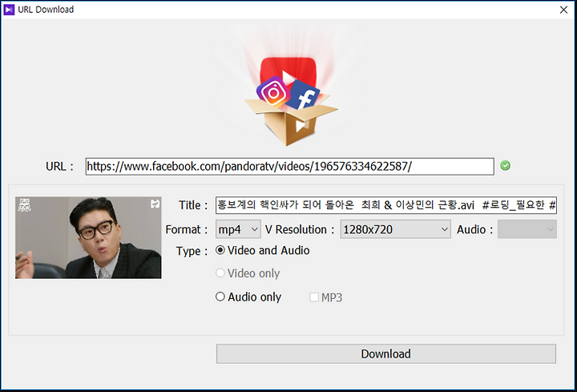Select the Video only radio button
Image resolution: width=577 pixels, height=392 pixels.
[x=220, y=273]
